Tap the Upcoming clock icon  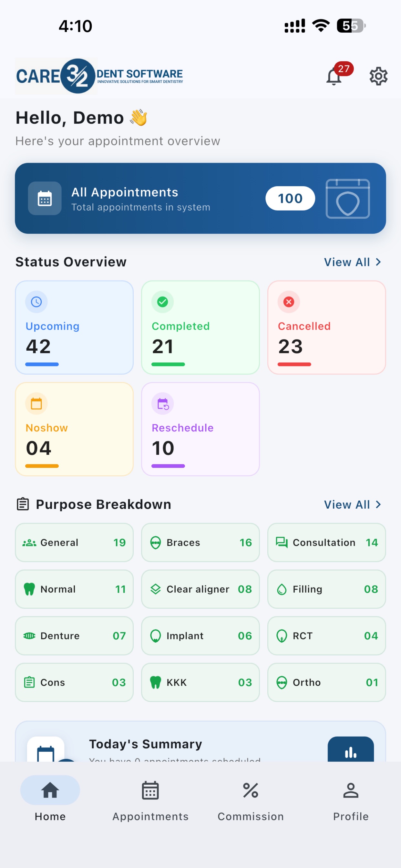(x=36, y=302)
